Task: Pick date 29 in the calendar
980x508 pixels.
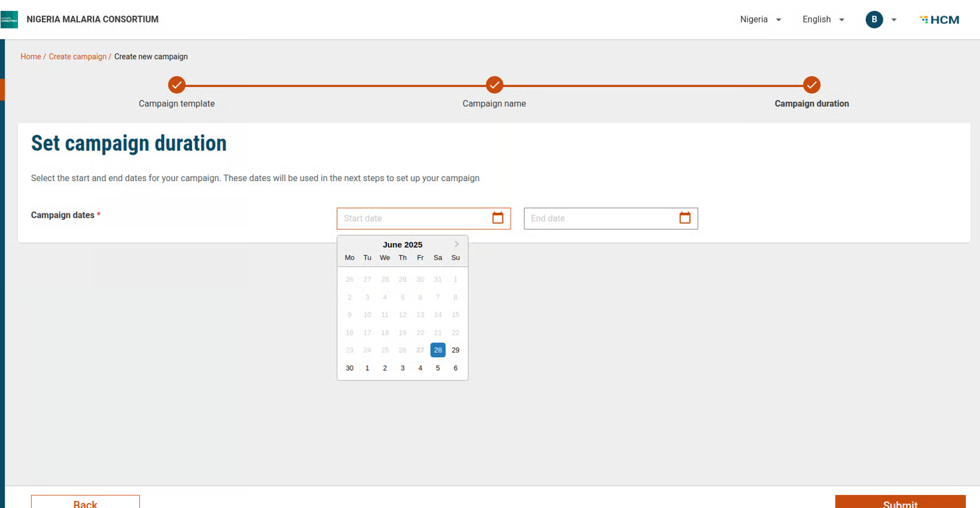Action: point(455,350)
